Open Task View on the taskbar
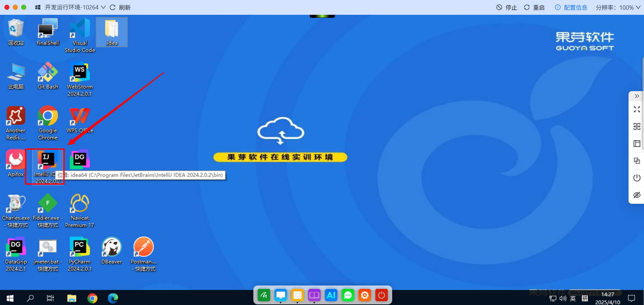Screen dimensions: 644x305 pos(50,298)
